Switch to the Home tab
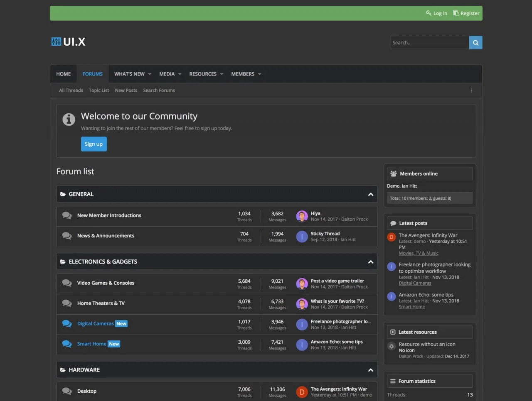The width and height of the screenshot is (532, 401). (x=63, y=74)
